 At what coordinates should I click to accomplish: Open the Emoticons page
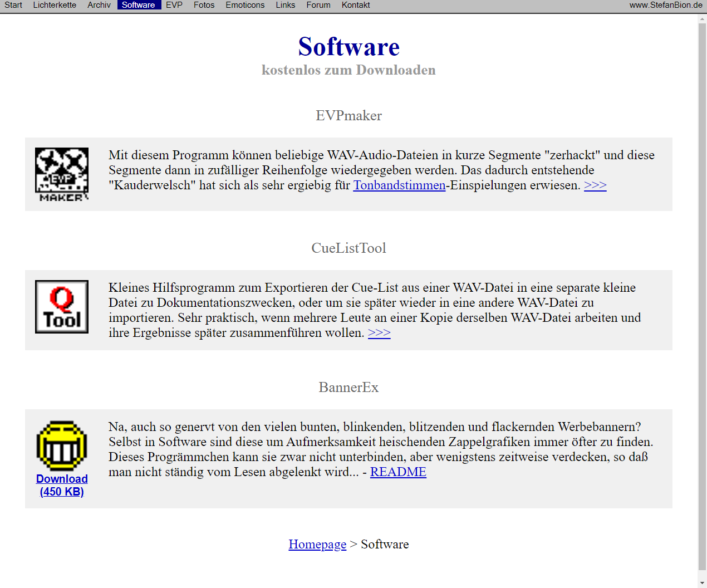[x=245, y=5]
